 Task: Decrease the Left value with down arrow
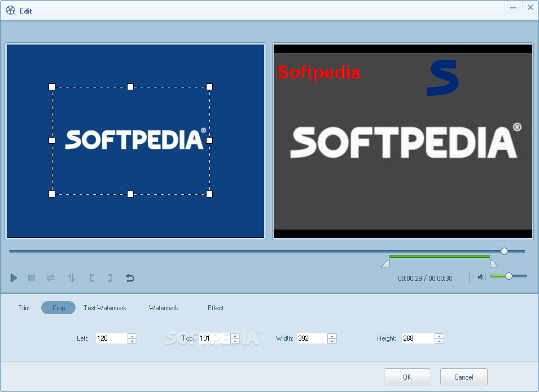132,341
